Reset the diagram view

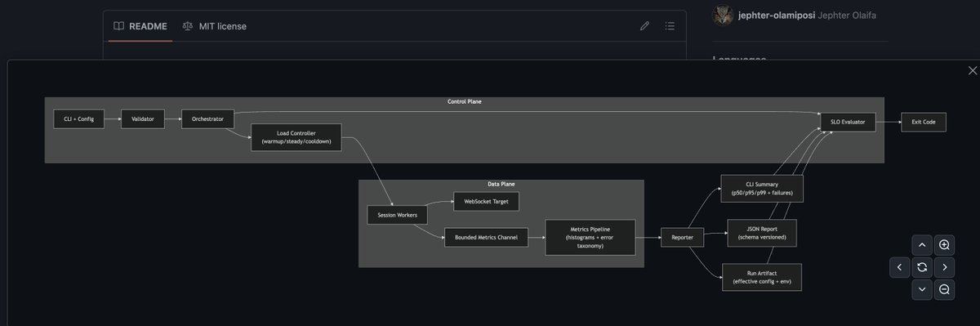point(921,267)
